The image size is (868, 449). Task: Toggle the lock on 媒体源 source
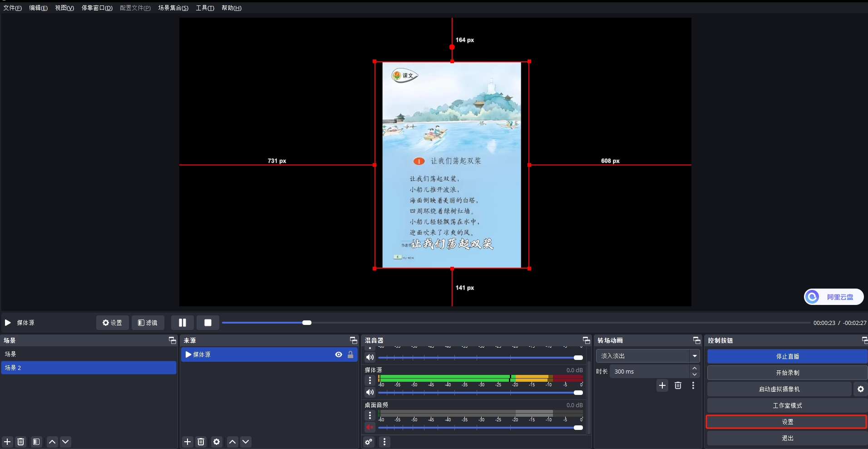coord(350,354)
